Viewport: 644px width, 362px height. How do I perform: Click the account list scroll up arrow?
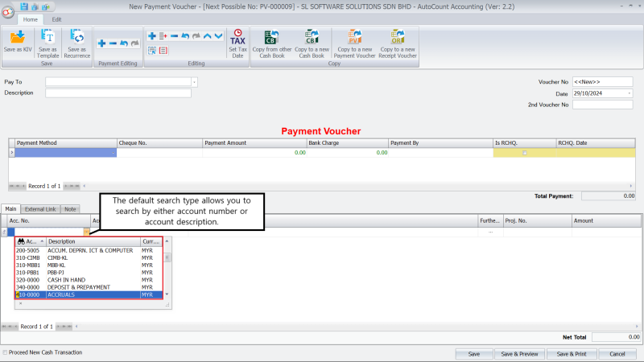pyautogui.click(x=167, y=241)
